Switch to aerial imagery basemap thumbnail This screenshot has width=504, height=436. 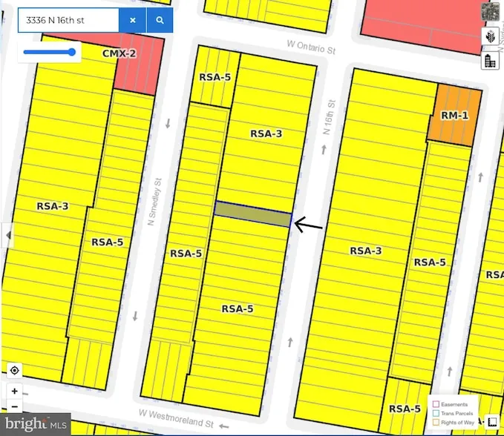(490, 12)
